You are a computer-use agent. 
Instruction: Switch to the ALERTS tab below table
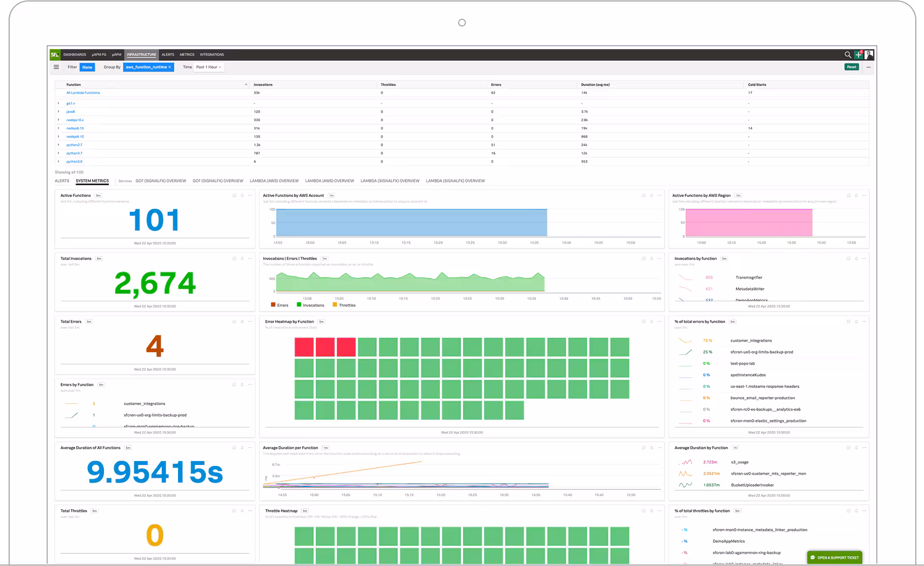click(x=62, y=181)
